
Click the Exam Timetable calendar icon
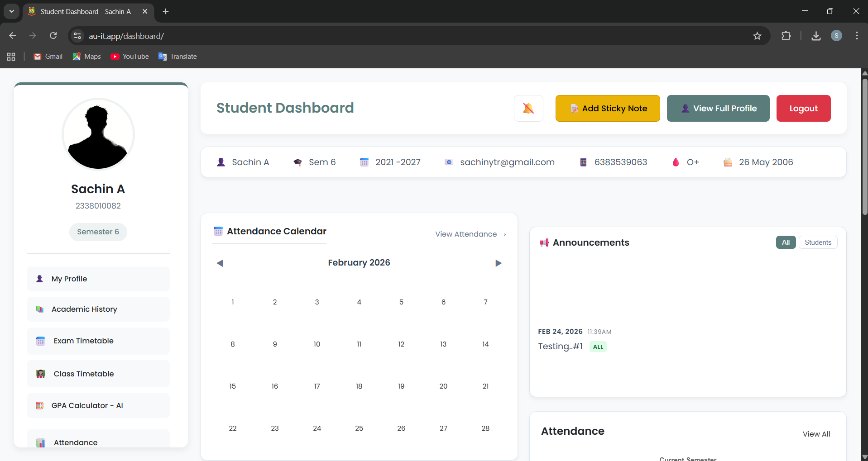pos(41,341)
